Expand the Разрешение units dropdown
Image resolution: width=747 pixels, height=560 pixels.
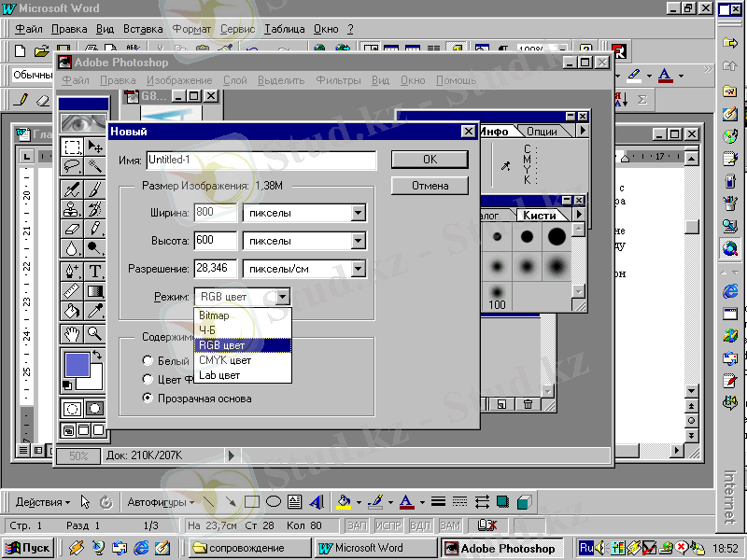[358, 270]
